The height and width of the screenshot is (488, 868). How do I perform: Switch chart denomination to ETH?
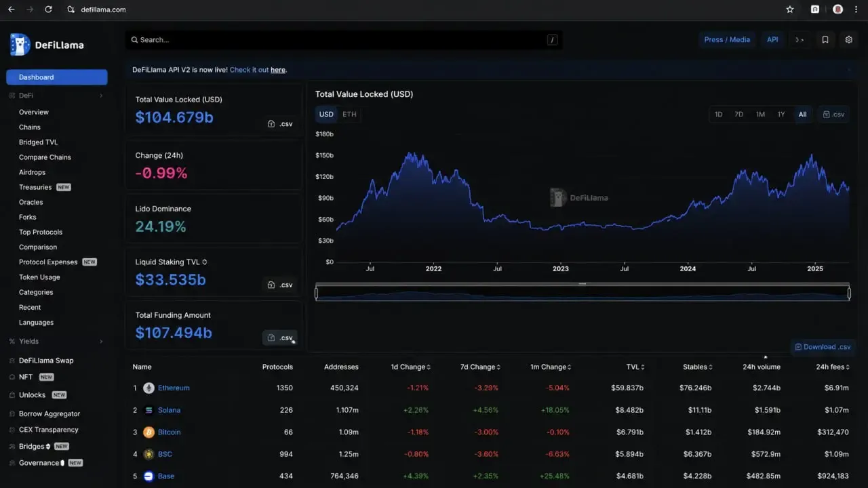tap(349, 115)
